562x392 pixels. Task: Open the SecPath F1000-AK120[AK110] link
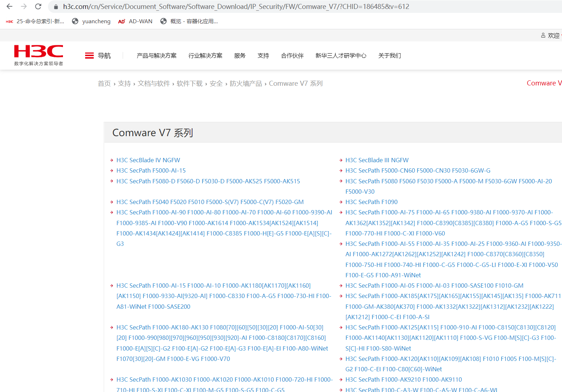click(x=451, y=364)
